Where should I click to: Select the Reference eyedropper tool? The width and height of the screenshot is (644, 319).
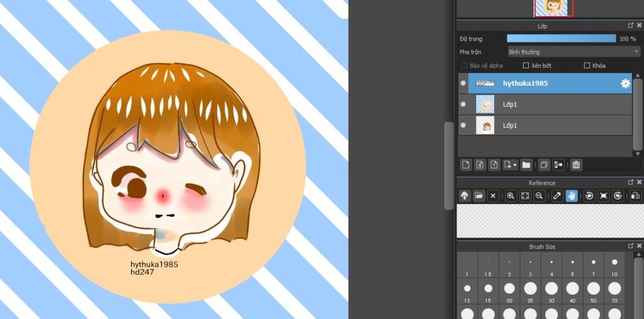557,196
